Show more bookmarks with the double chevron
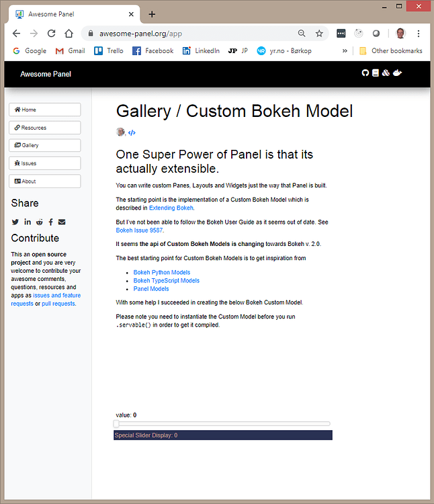 [345, 51]
